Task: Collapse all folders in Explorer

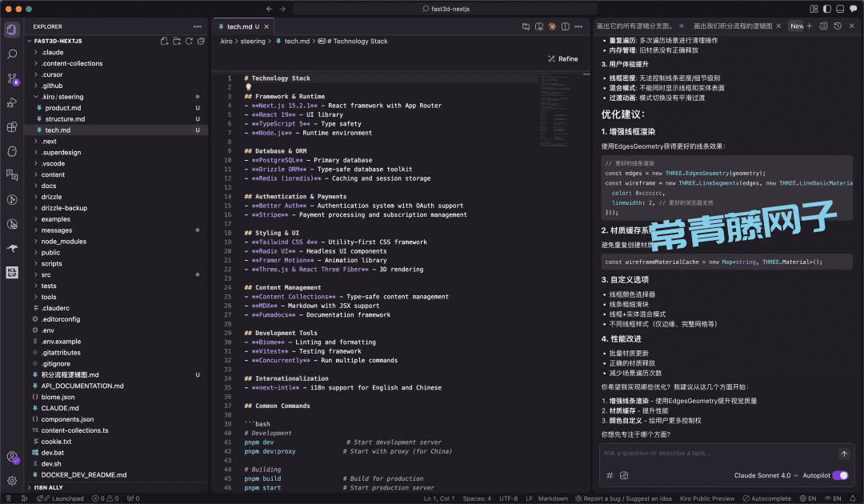Action: click(201, 42)
